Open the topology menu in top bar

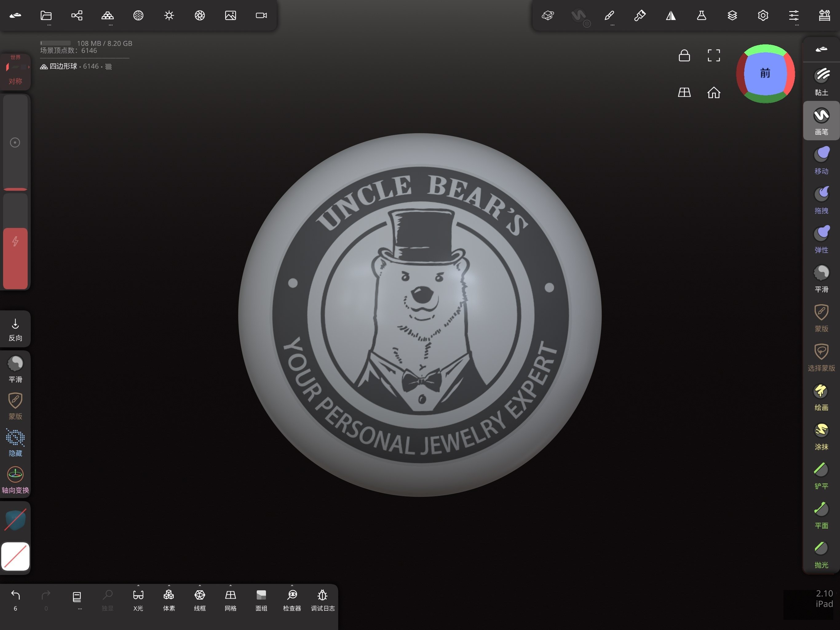(108, 16)
